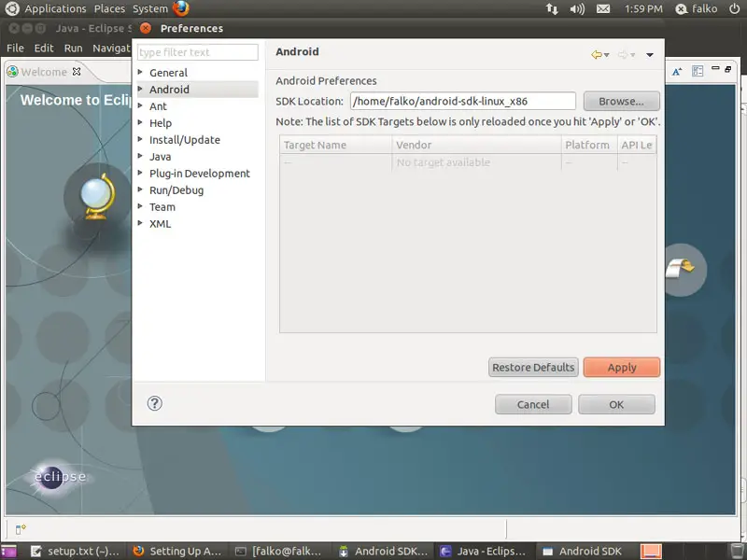The image size is (747, 560).
Task: Click the Target Name column header
Action: point(336,145)
